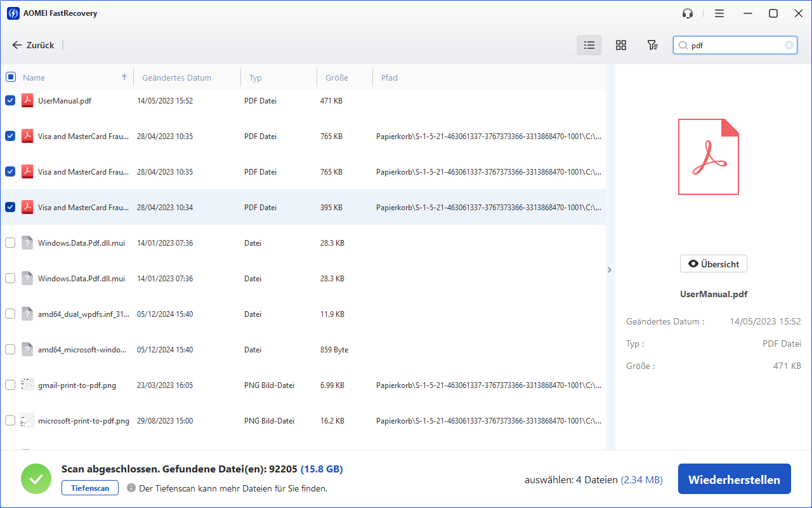The height and width of the screenshot is (508, 812).
Task: Switch to grid thumbnail view
Action: click(x=621, y=45)
